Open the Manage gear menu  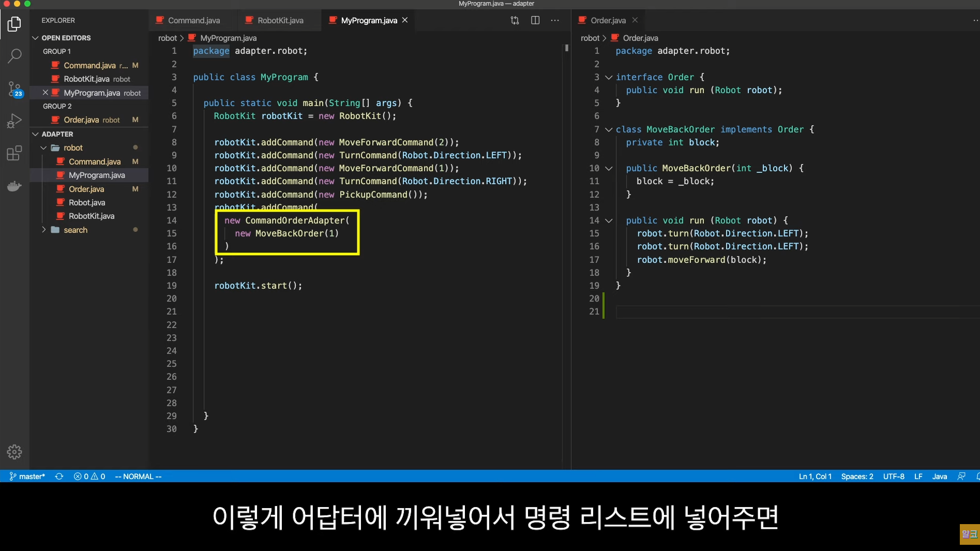click(14, 452)
